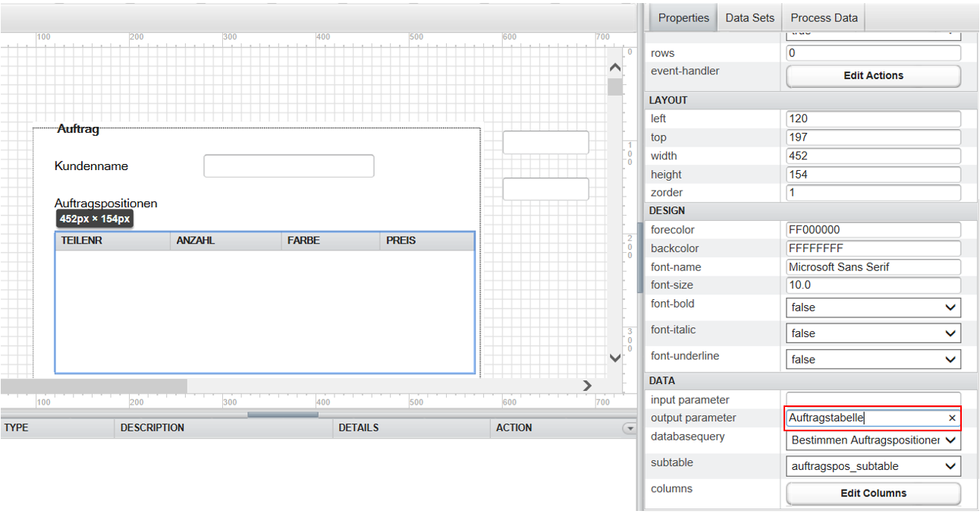The height and width of the screenshot is (514, 980).
Task: Open column menu icon beside ACTION header
Action: point(629,428)
